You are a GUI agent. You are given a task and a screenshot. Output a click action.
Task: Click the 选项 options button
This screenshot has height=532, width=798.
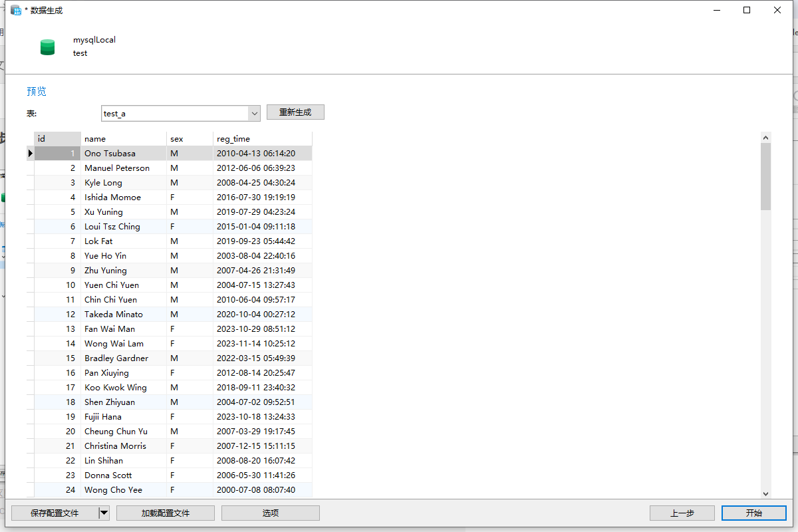pyautogui.click(x=271, y=513)
